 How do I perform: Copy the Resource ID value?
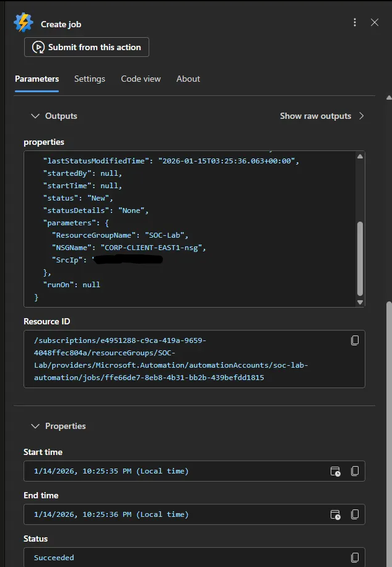[355, 340]
